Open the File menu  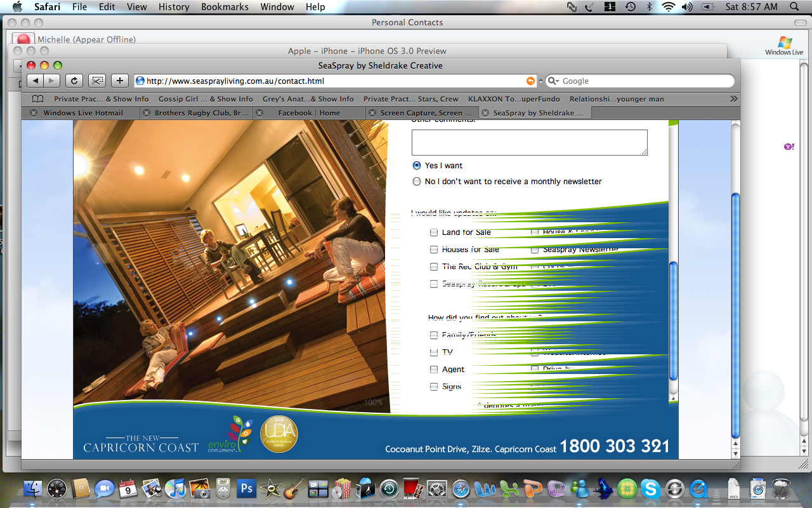(79, 7)
